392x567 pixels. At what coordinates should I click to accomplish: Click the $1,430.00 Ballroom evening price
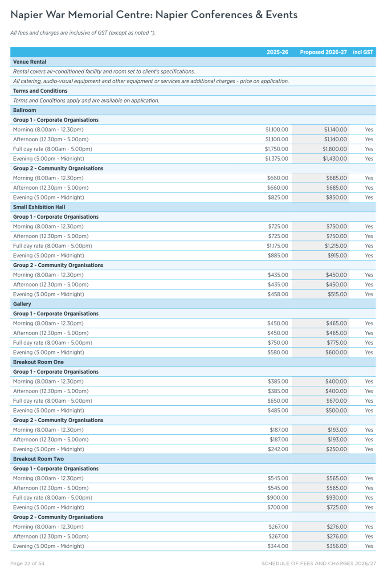coord(335,159)
